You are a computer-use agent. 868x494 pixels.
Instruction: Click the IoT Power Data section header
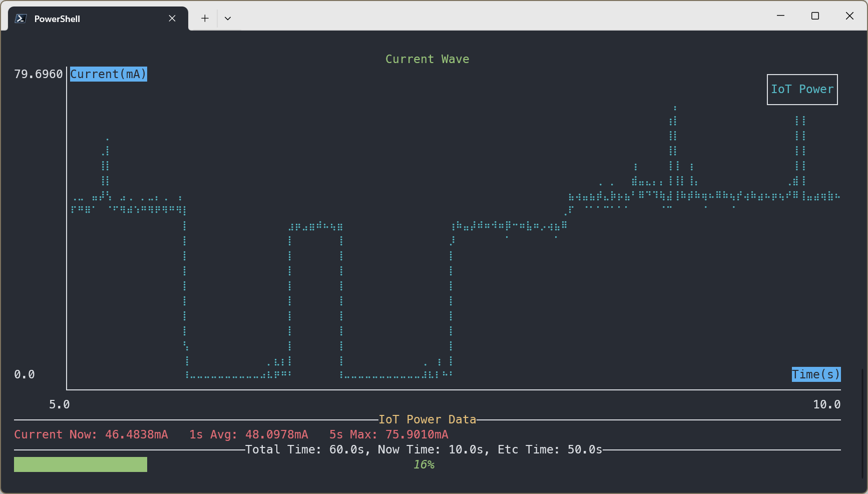[427, 419]
